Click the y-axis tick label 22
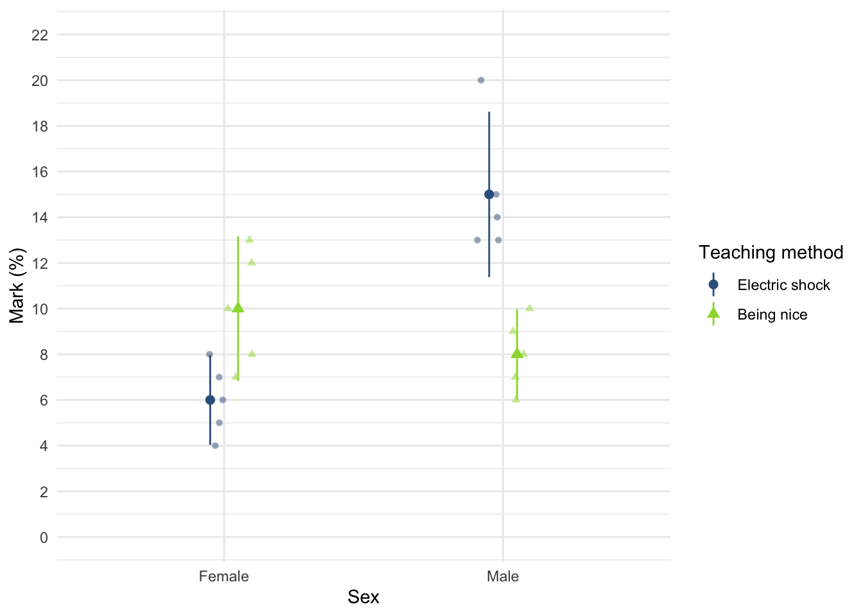Image resolution: width=863 pixels, height=616 pixels. coord(40,35)
